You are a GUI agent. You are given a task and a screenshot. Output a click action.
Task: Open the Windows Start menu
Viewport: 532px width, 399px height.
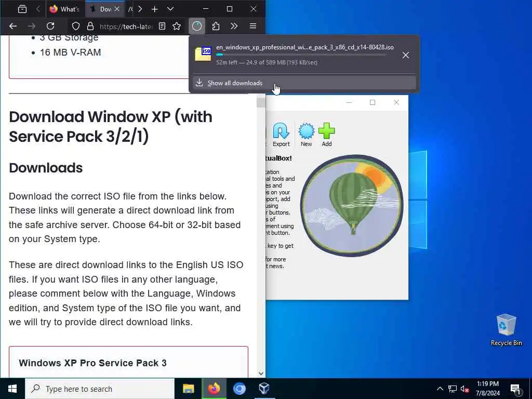point(12,389)
